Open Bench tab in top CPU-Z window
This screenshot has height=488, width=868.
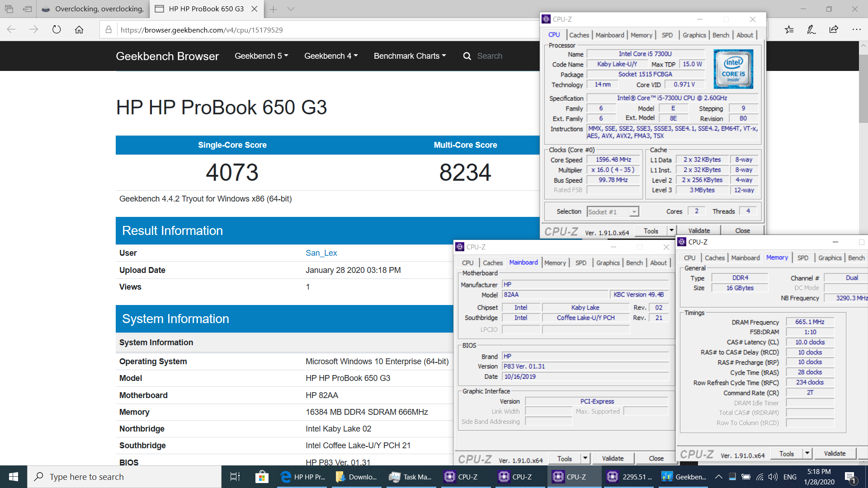(x=721, y=35)
